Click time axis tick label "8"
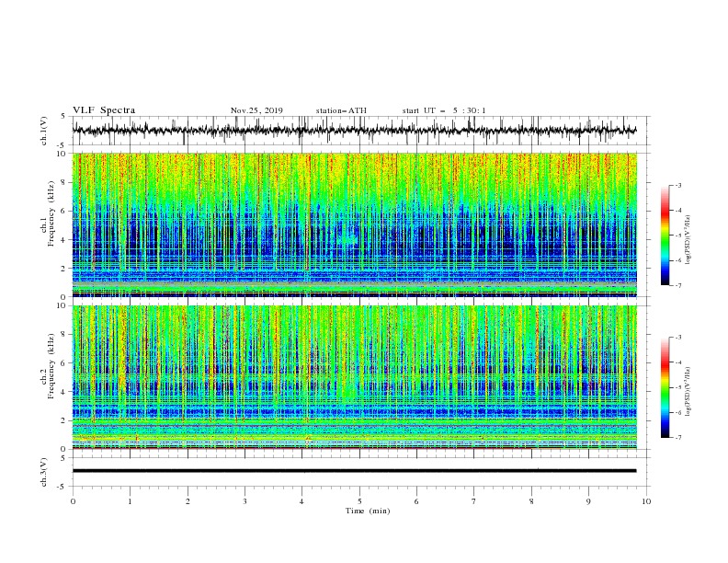 tap(531, 501)
